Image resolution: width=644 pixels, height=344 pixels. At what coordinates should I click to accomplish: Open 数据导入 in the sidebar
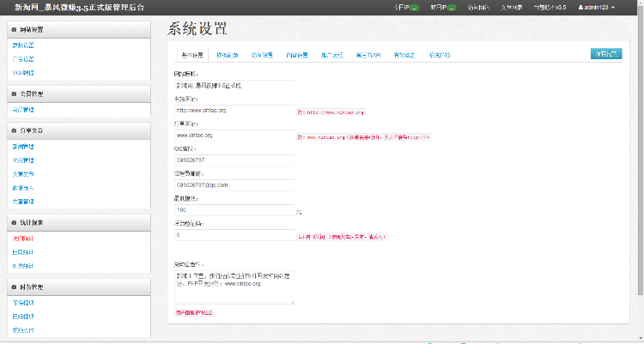pyautogui.click(x=23, y=188)
